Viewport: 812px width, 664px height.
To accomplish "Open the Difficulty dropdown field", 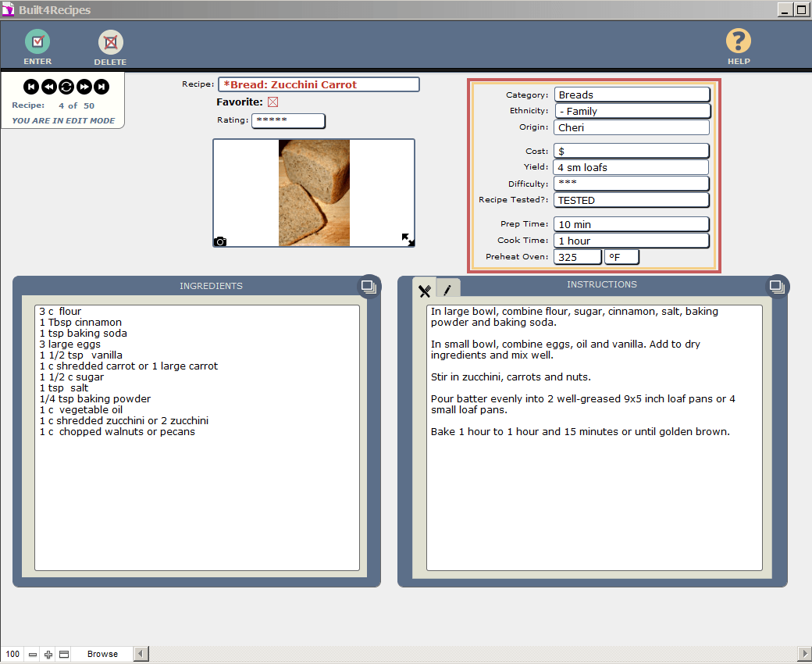I will tap(631, 184).
